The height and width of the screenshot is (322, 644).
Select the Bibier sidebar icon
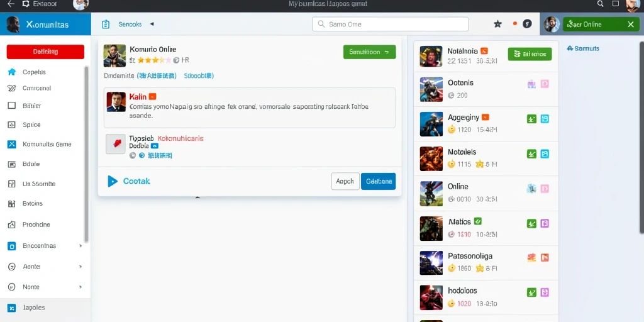pyautogui.click(x=12, y=106)
